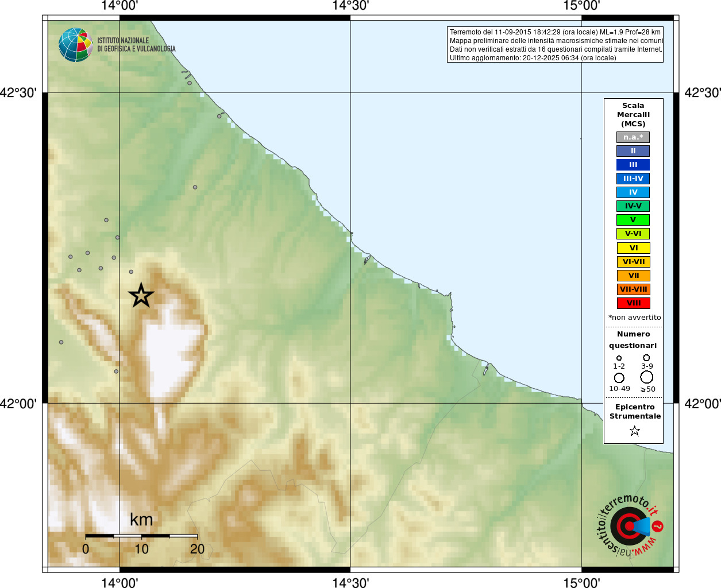This screenshot has height=588, width=721.
Task: Select the III-IV intensity legend swatch
Action: click(x=633, y=179)
